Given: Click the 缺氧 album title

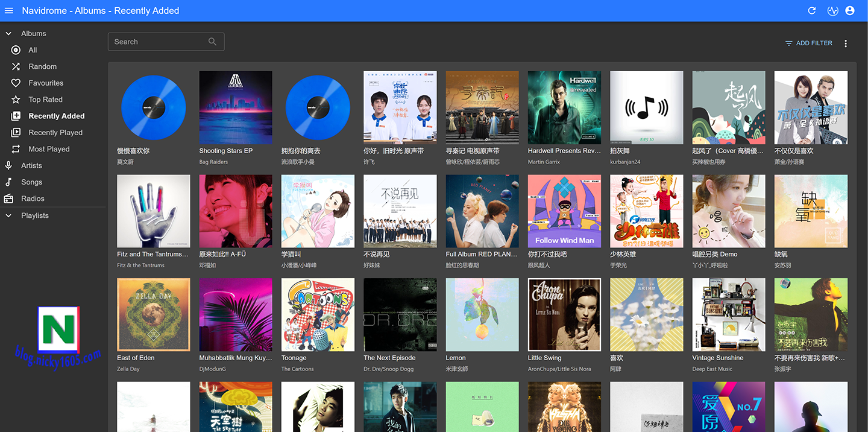Looking at the screenshot, I should (781, 254).
